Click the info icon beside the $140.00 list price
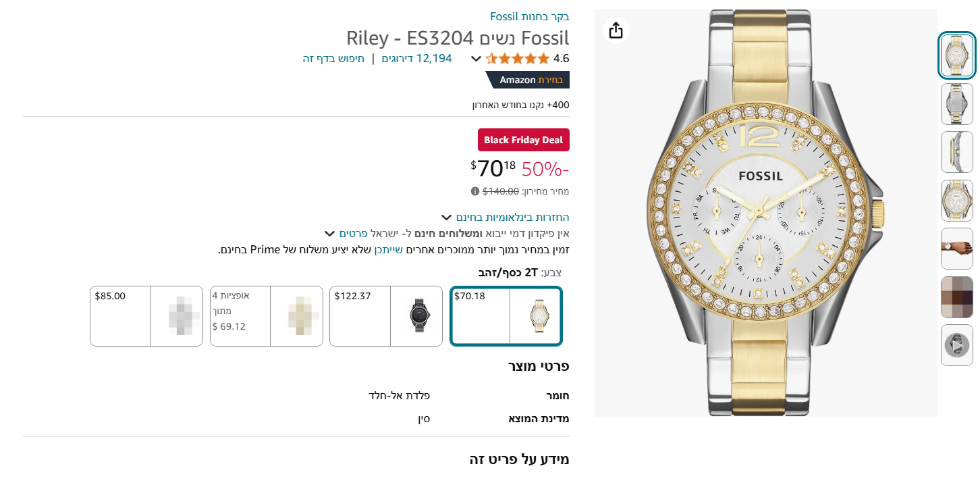Screen dimensions: 980x483 (x=475, y=191)
